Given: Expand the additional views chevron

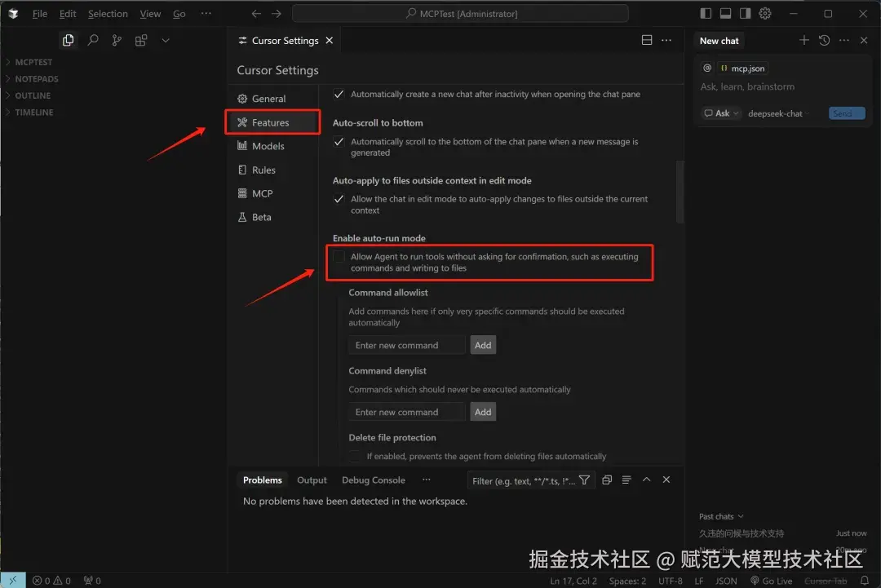Looking at the screenshot, I should 165,41.
